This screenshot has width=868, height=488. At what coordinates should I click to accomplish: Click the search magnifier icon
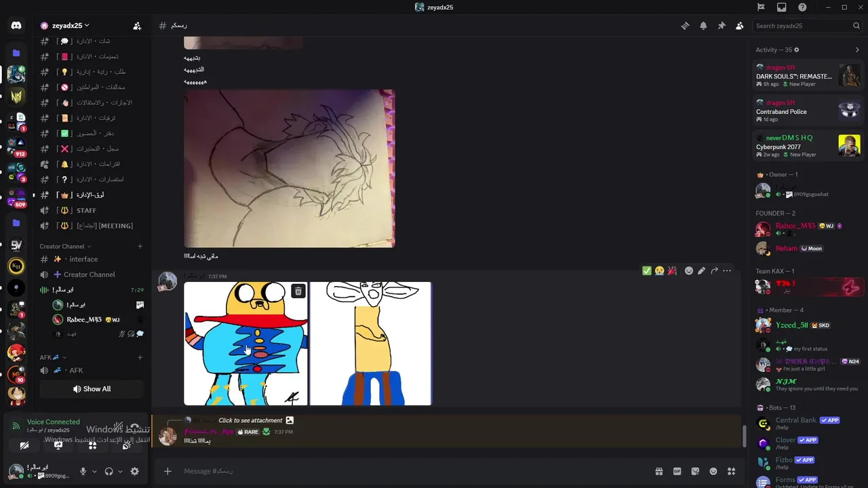[856, 26]
